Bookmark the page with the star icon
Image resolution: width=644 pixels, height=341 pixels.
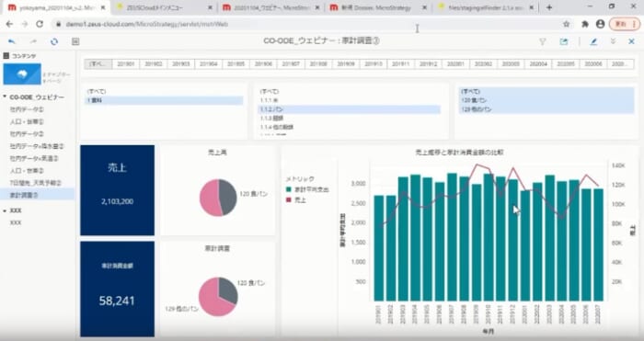click(567, 24)
